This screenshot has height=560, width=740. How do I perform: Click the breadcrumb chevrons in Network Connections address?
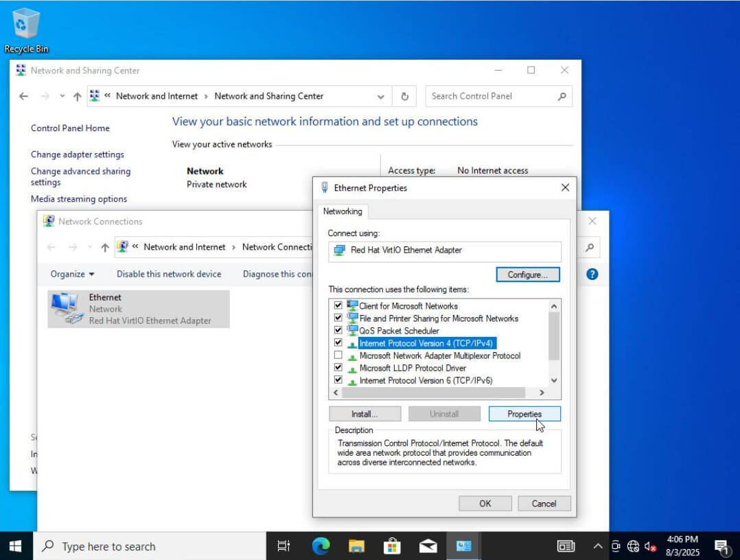[135, 247]
